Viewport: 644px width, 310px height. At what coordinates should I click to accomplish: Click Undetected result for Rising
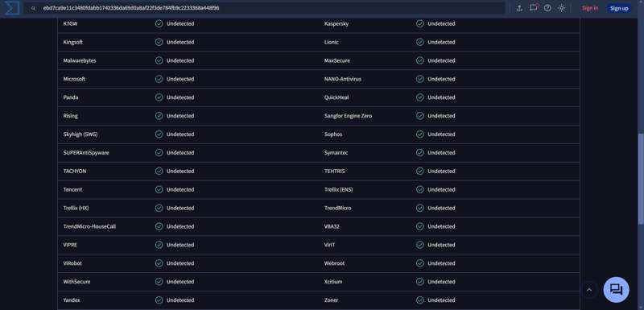(x=180, y=116)
